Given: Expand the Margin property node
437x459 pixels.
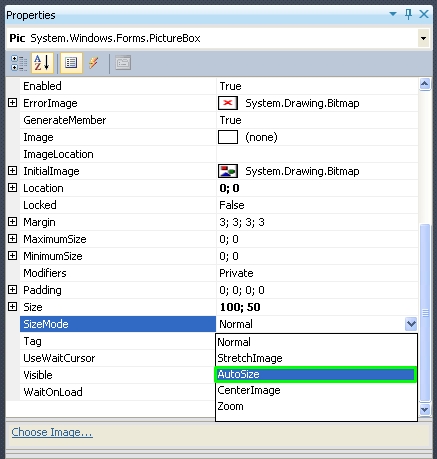Looking at the screenshot, I should click(x=12, y=222).
